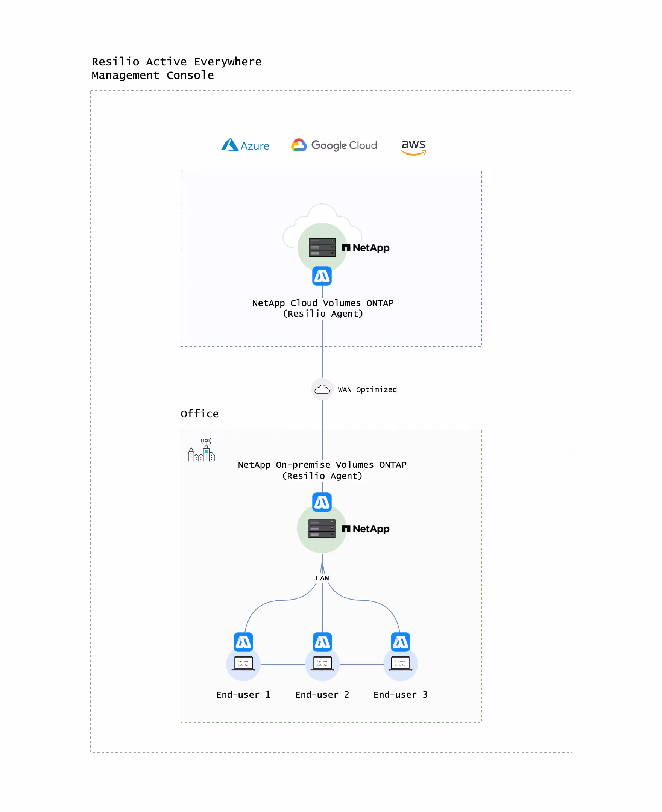The width and height of the screenshot is (662, 812).
Task: Click the 'Office' heading
Action: coord(199,414)
